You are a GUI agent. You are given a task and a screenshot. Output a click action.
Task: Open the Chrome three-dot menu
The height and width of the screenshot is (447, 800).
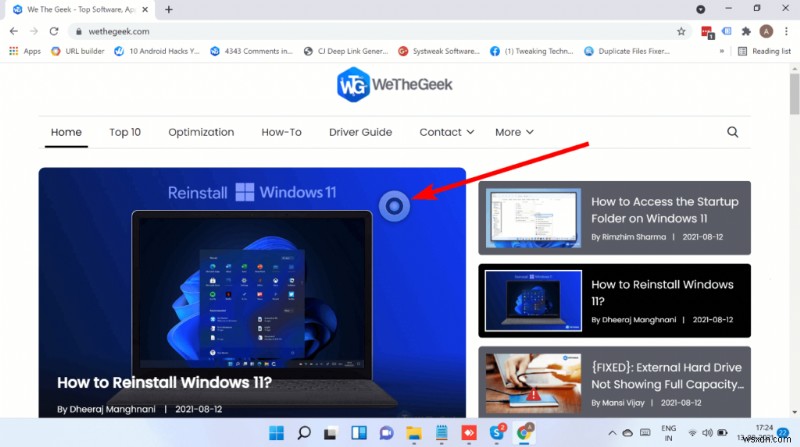(786, 31)
